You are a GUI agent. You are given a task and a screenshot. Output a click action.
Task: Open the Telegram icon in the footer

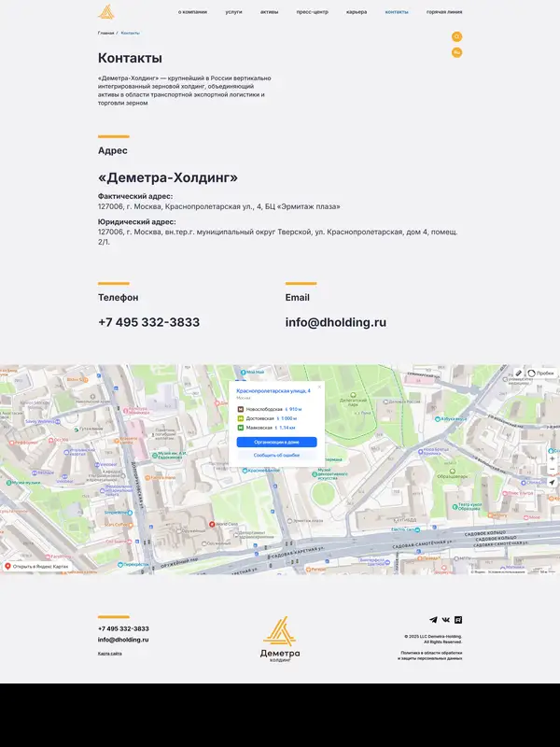pyautogui.click(x=433, y=620)
